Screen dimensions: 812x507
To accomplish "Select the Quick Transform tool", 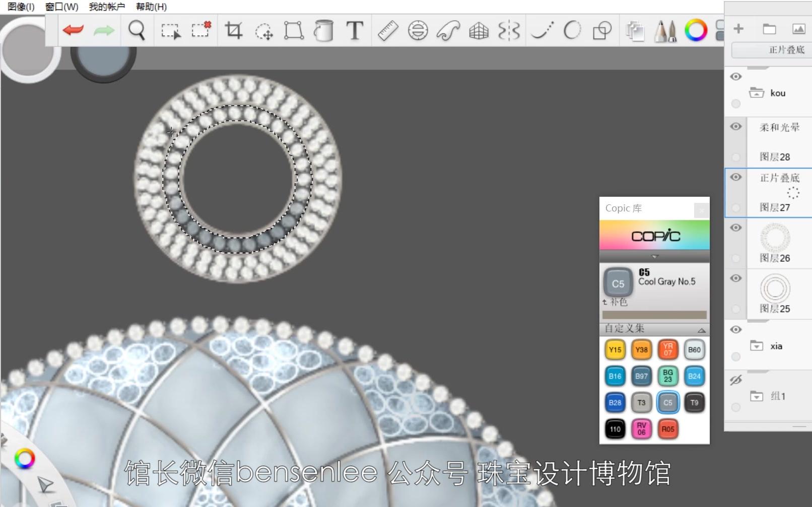I will pos(263,31).
